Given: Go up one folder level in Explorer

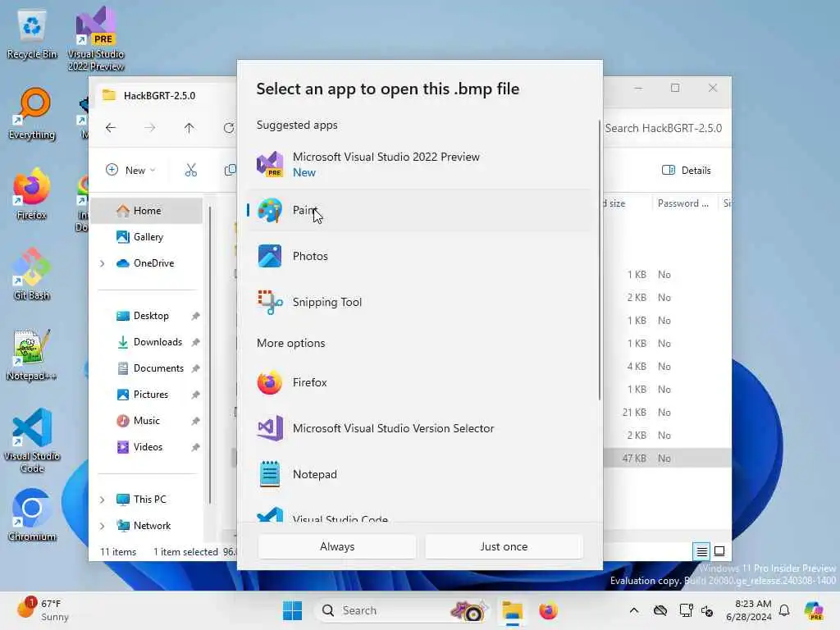Looking at the screenshot, I should coord(189,128).
